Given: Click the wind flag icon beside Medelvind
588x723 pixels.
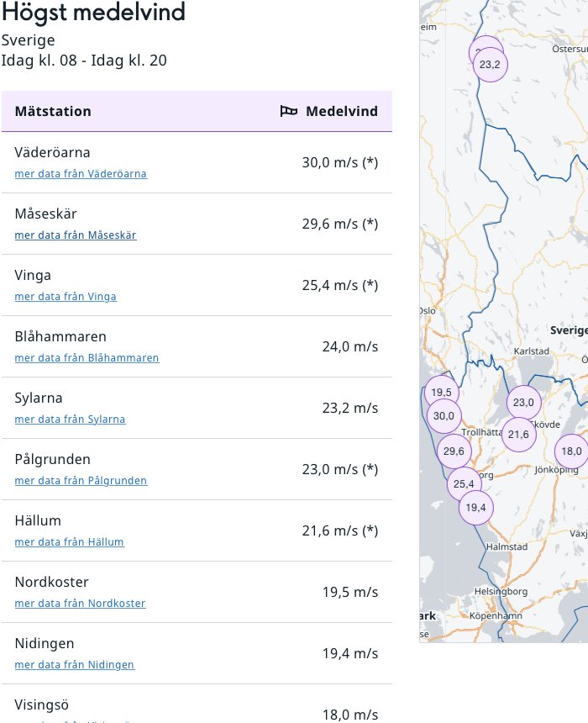Looking at the screenshot, I should pos(289,111).
